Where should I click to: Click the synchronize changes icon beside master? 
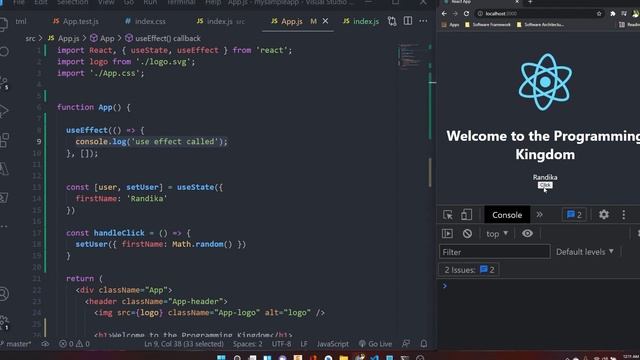click(45, 344)
